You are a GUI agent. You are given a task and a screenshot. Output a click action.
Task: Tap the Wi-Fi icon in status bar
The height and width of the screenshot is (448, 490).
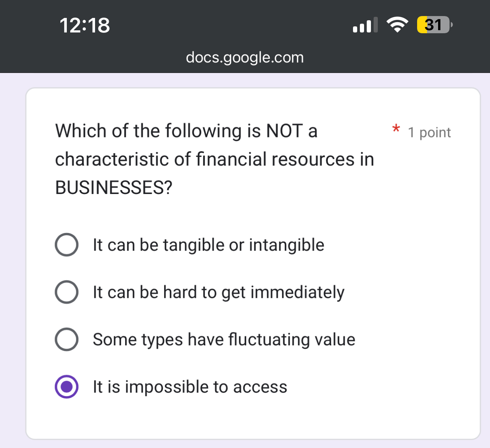click(x=397, y=24)
